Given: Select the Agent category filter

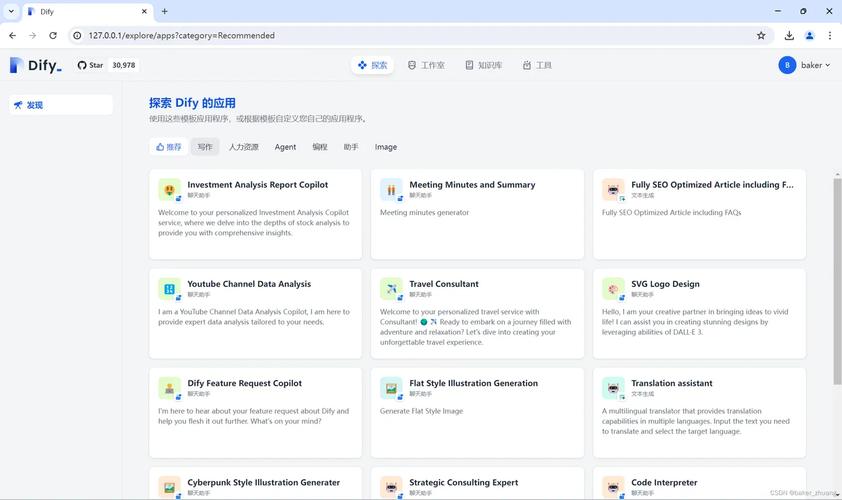Looking at the screenshot, I should [x=285, y=147].
